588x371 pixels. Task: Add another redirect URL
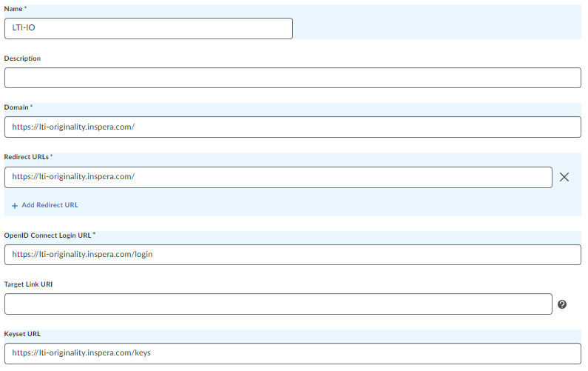45,205
